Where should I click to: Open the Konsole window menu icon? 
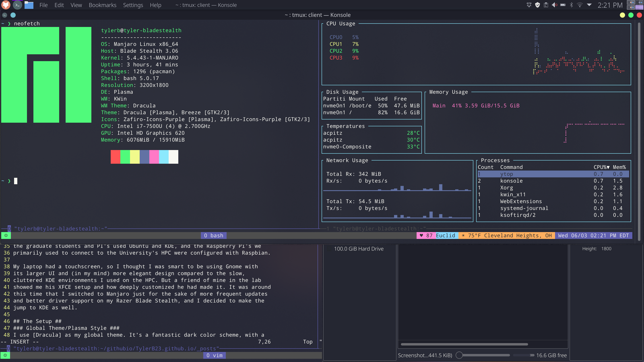[4, 15]
